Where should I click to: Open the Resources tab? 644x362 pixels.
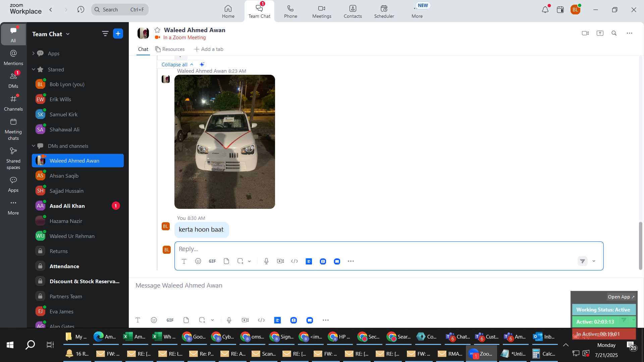tap(170, 49)
